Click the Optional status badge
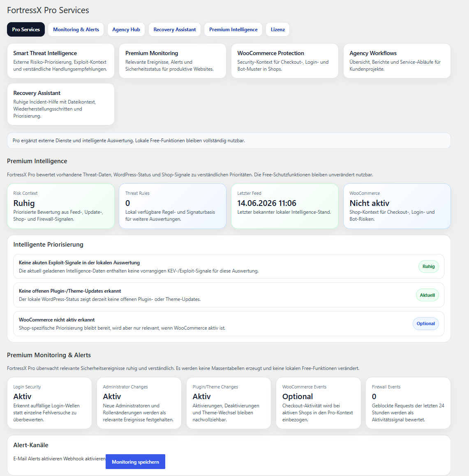 pyautogui.click(x=425, y=323)
